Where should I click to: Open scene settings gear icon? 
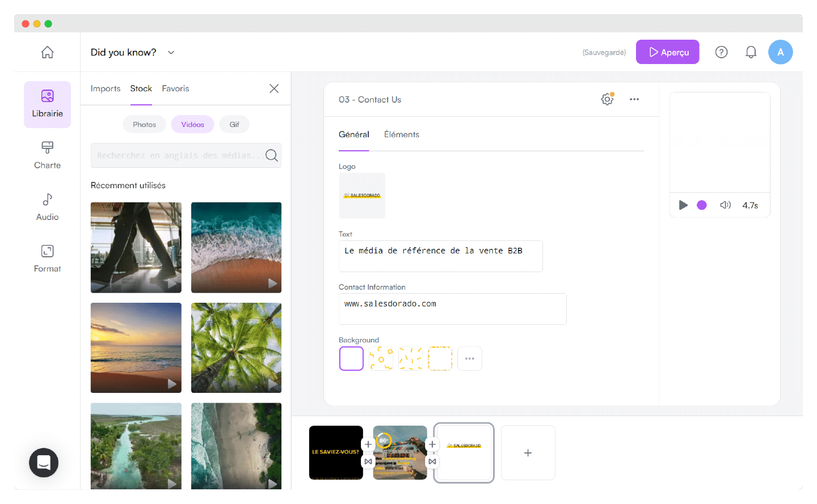tap(607, 99)
